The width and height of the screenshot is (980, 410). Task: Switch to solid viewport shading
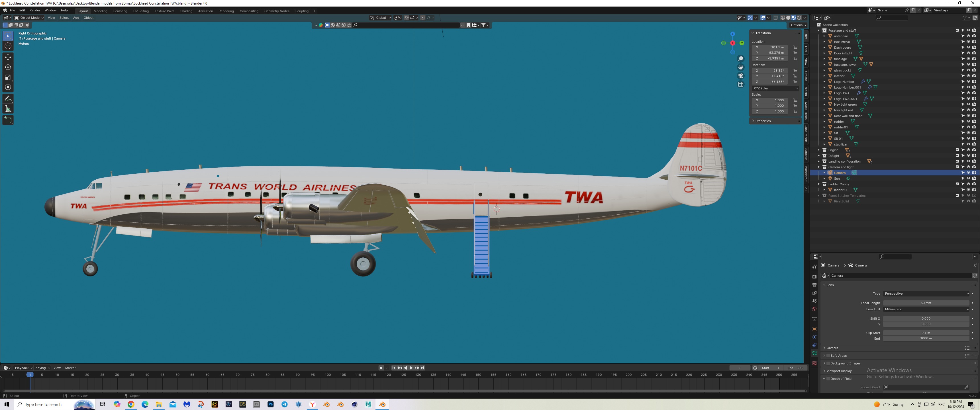pos(788,17)
